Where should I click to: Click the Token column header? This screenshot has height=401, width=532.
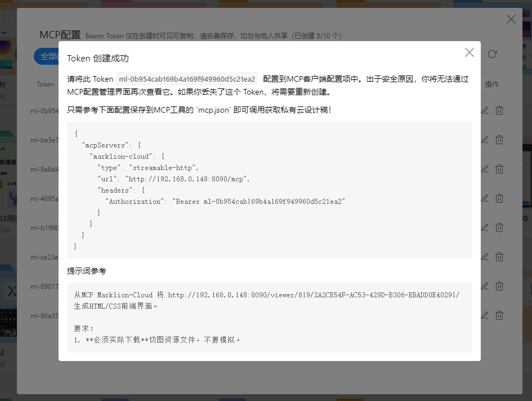[x=46, y=84]
